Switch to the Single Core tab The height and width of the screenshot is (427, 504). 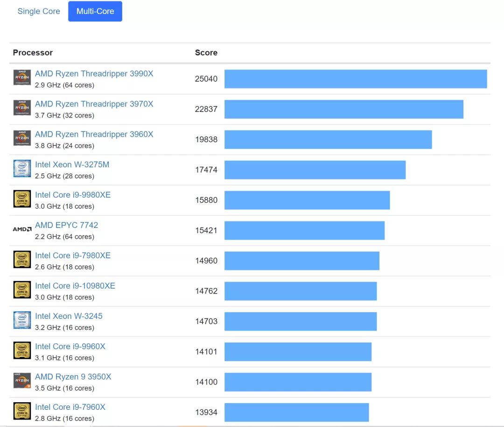pyautogui.click(x=39, y=11)
